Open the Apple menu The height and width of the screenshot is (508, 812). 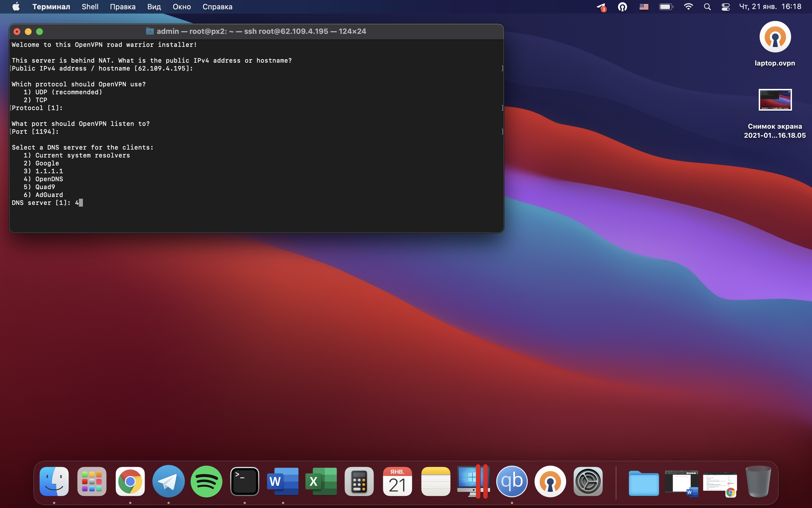point(16,7)
